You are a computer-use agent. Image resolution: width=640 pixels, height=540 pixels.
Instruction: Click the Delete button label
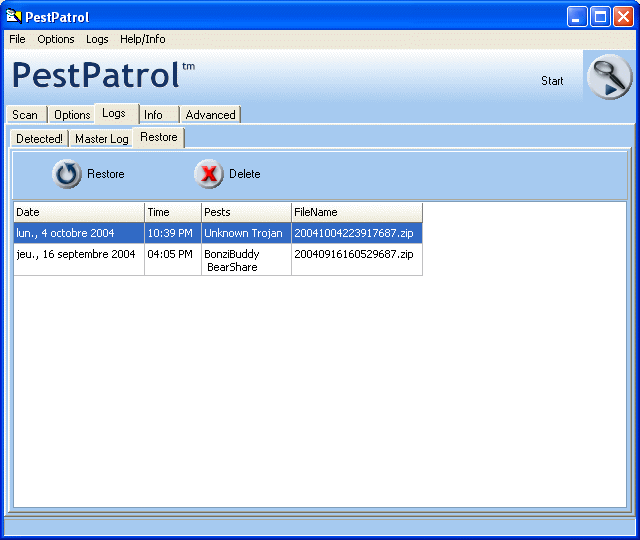[x=244, y=174]
